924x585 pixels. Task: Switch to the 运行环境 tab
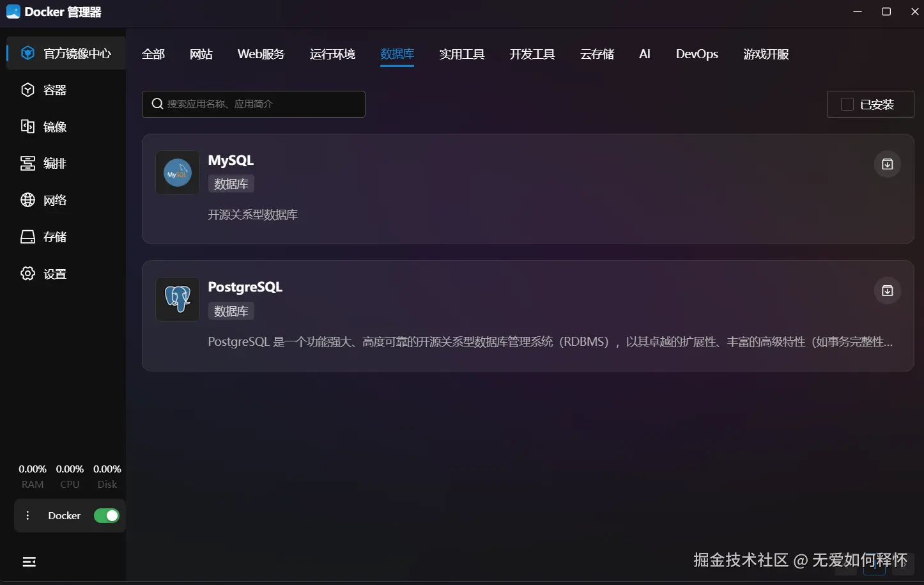pos(333,54)
